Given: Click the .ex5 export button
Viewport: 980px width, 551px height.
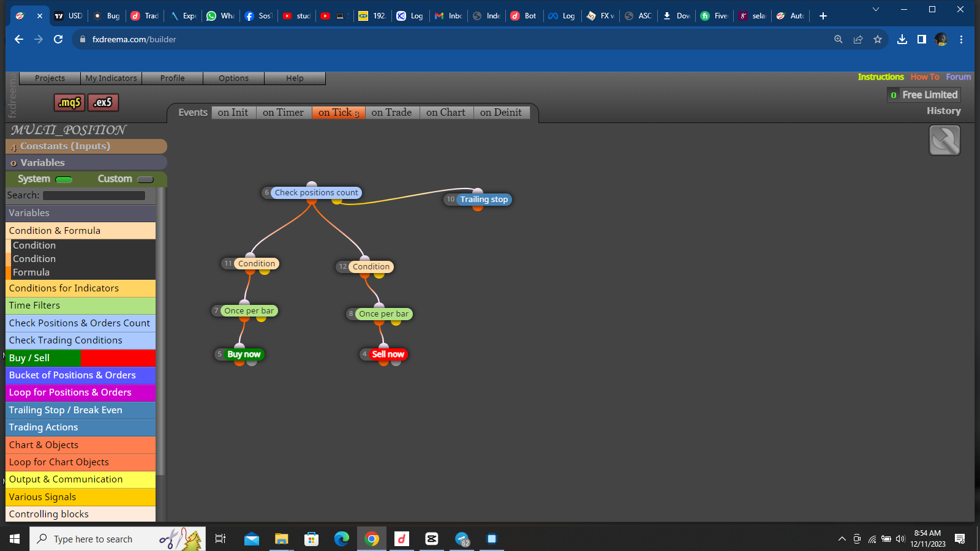Looking at the screenshot, I should point(103,102).
